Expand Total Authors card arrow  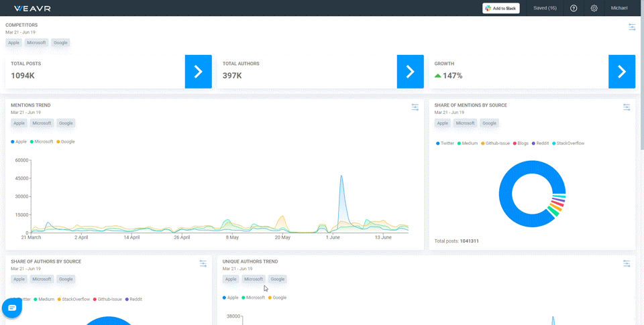point(411,72)
